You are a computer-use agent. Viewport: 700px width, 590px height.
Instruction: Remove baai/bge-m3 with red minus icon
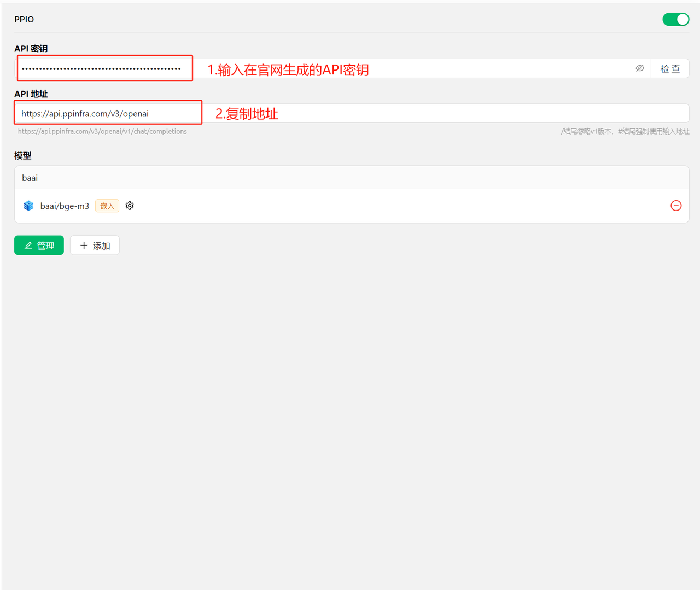(x=676, y=206)
